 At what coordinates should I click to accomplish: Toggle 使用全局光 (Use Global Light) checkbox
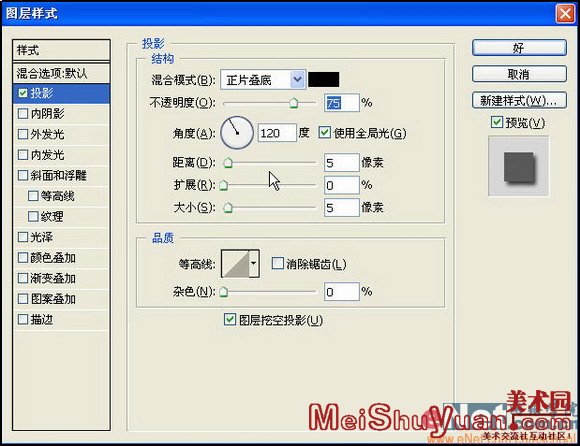point(324,132)
